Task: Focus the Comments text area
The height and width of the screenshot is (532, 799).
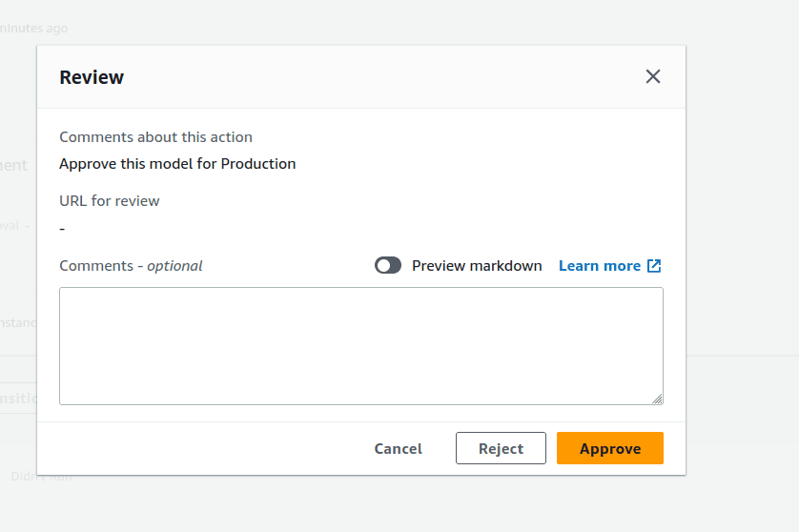Action: [360, 345]
